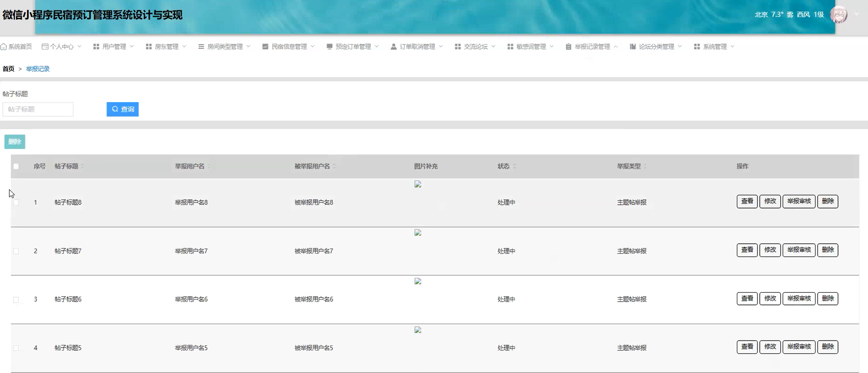Open the 敏感词管理 menu
Screen dimensions: 868x373
point(531,47)
